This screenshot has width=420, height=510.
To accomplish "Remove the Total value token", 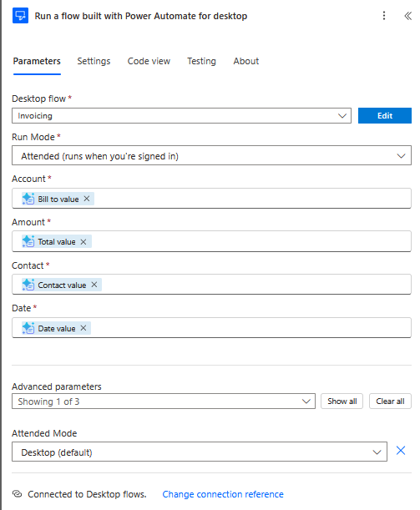I will tap(83, 242).
